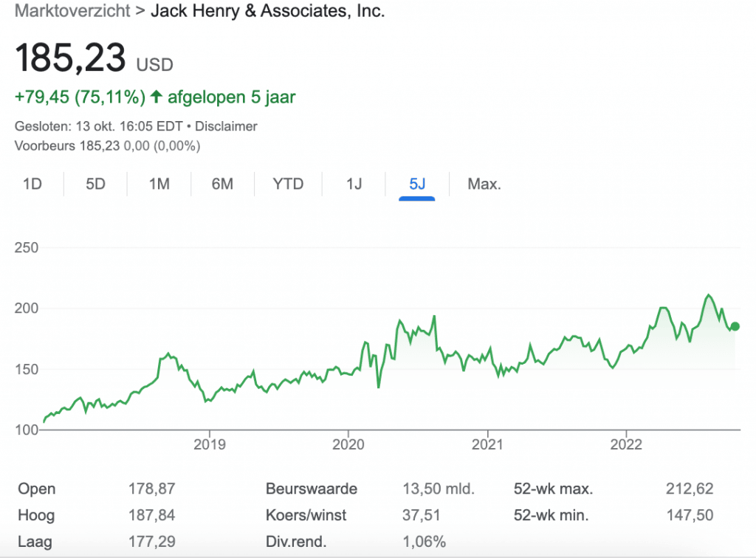
Task: Select the 5J five-year tab
Action: click(417, 184)
